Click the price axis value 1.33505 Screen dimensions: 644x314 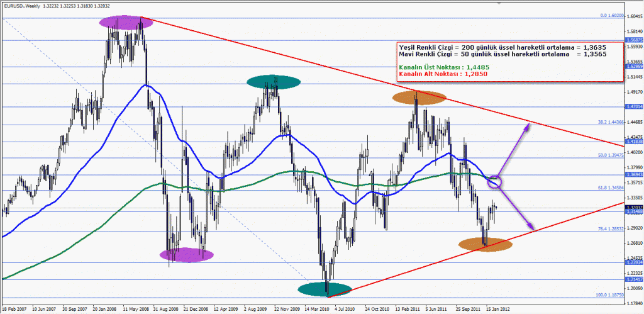[x=635, y=198]
